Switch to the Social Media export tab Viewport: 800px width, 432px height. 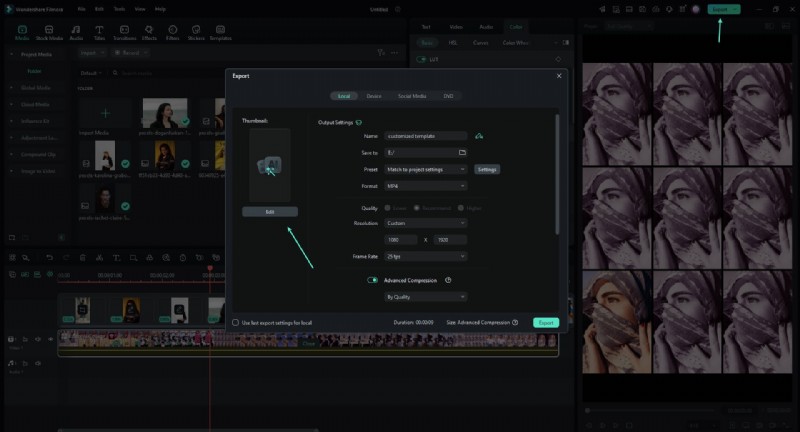[412, 96]
